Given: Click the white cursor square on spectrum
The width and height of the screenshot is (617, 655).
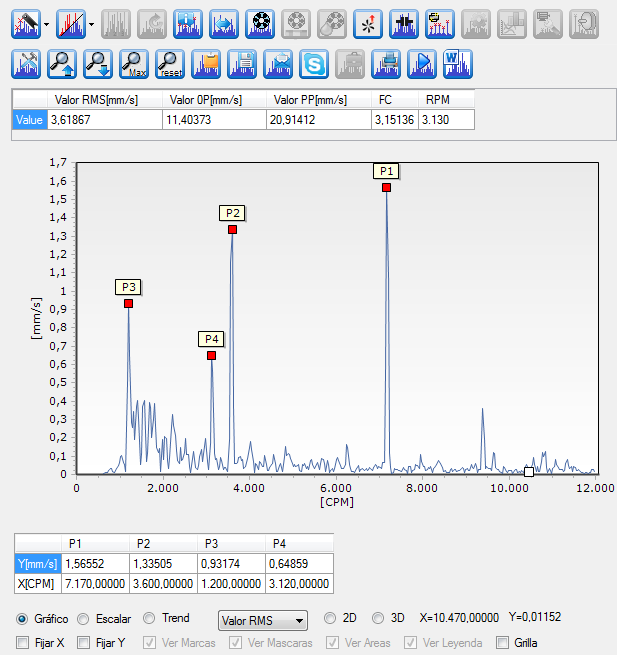Looking at the screenshot, I should tap(529, 472).
